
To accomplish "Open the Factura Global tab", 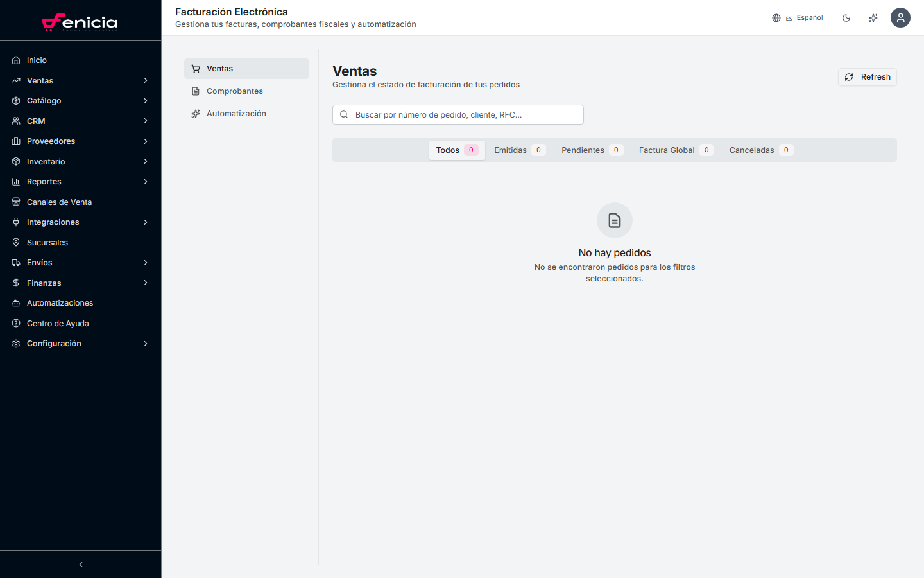I will [675, 150].
